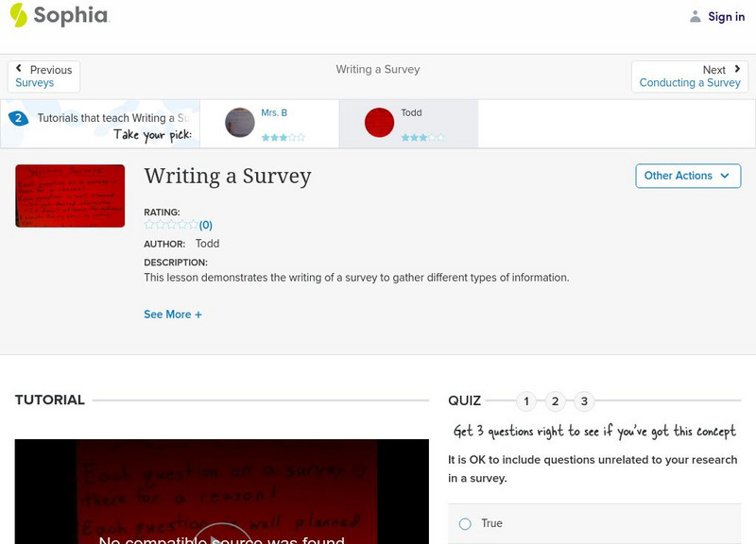756x544 pixels.
Task: Click the Sophia logo icon
Action: (x=18, y=15)
